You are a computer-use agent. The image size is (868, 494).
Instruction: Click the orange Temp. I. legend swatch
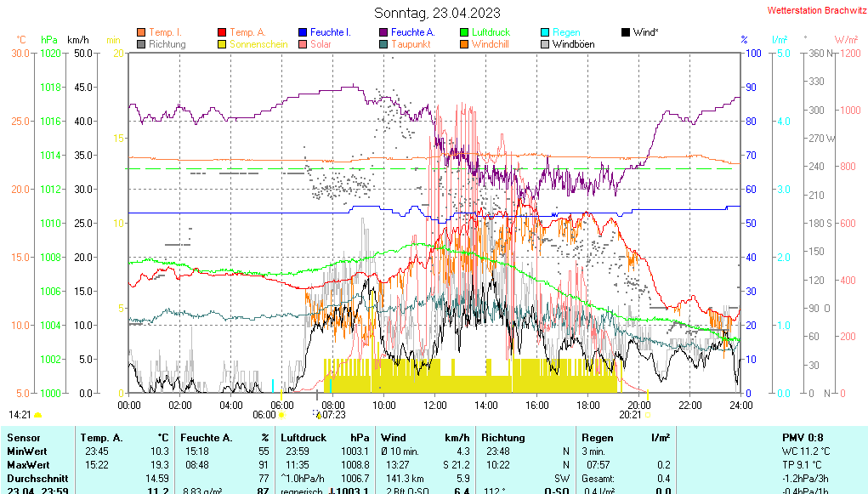point(141,32)
